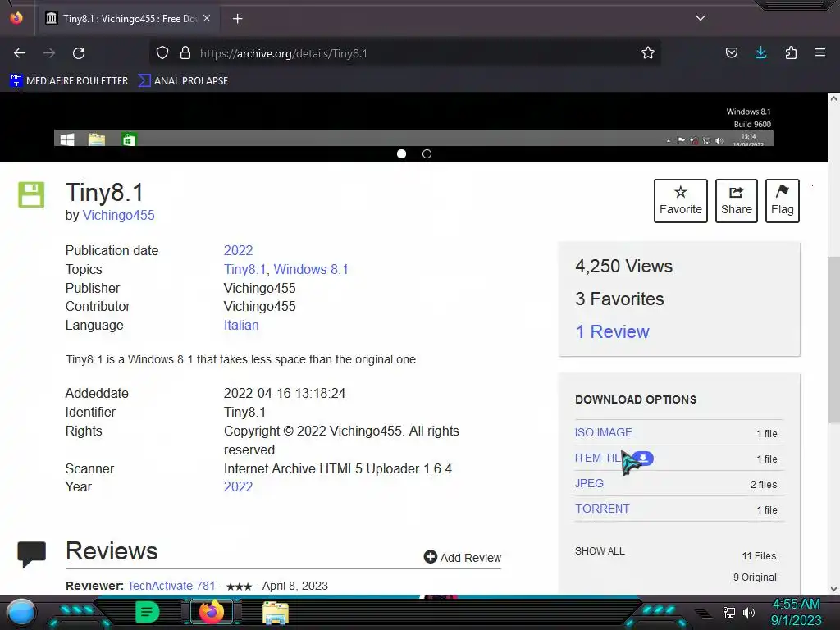Bookmark this page with star icon
The image size is (840, 630).
pos(648,52)
